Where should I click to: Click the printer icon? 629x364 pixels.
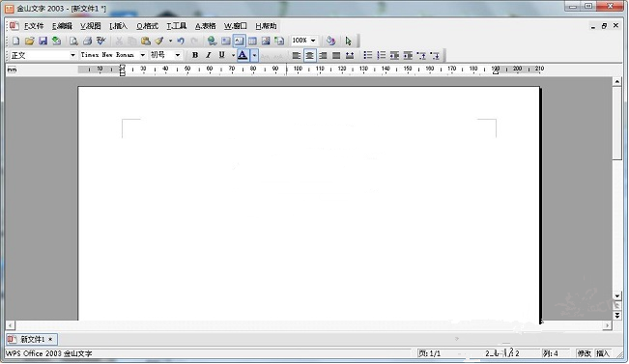[x=88, y=41]
